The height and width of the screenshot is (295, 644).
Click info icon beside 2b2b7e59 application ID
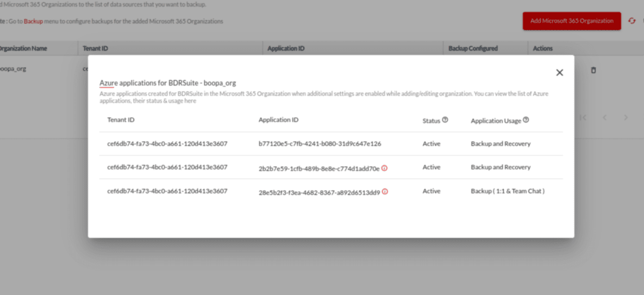pos(384,168)
